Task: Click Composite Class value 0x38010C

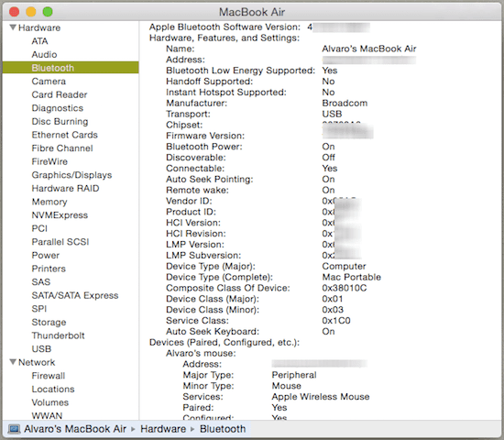Action: coord(345,288)
